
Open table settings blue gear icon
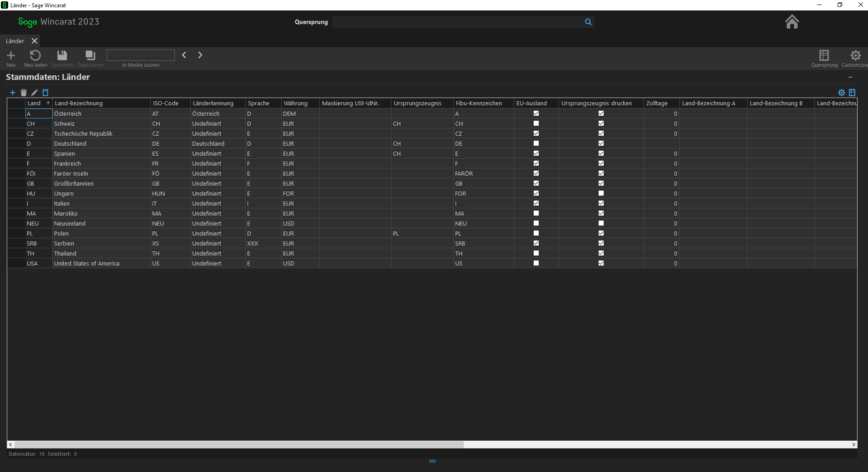tap(842, 93)
